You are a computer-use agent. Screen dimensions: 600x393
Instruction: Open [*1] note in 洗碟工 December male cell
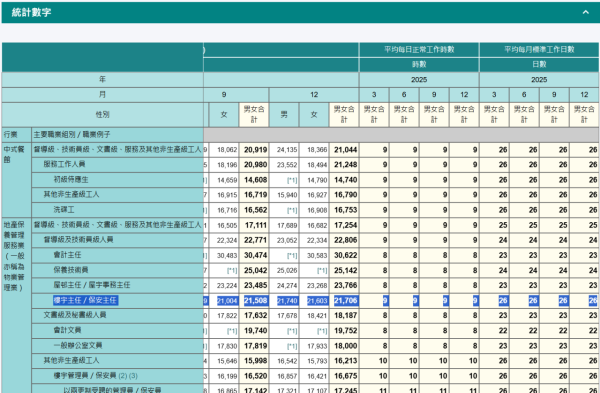(x=292, y=210)
